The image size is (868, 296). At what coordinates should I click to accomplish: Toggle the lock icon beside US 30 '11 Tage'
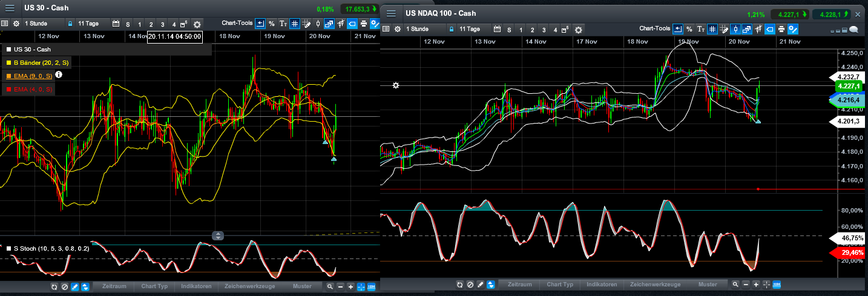coord(70,24)
